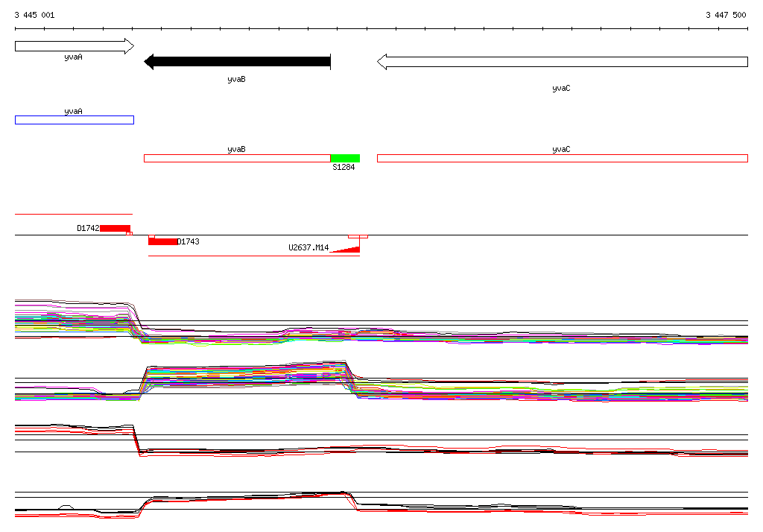Click the S1284 label text
The image size is (763, 532).
343,167
